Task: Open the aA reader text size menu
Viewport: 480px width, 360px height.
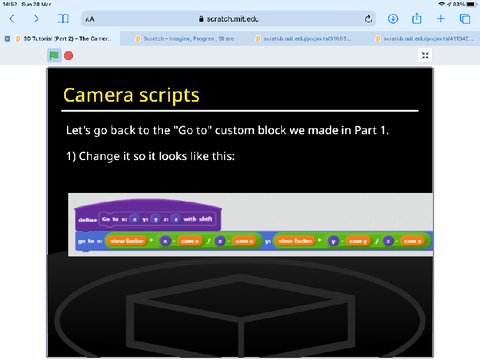Action: pos(90,19)
